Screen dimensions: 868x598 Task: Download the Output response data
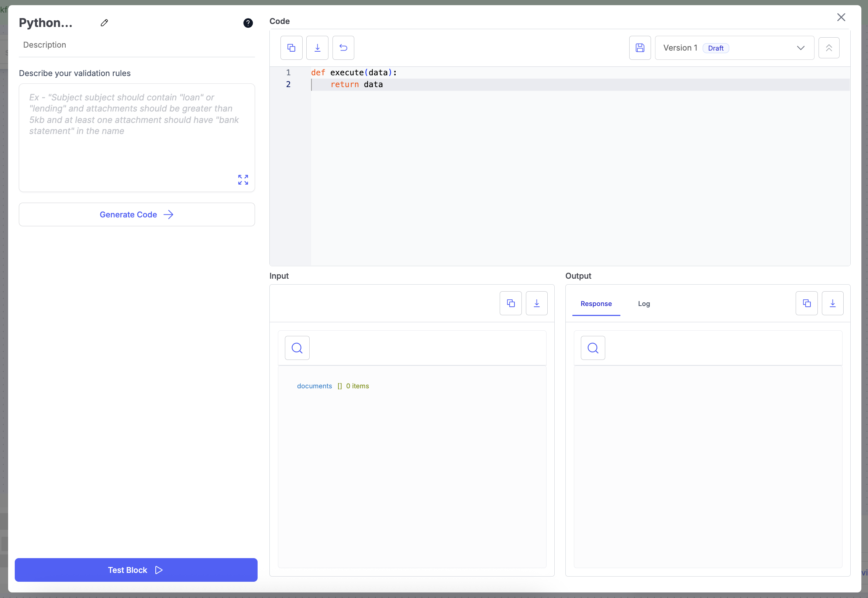click(832, 303)
